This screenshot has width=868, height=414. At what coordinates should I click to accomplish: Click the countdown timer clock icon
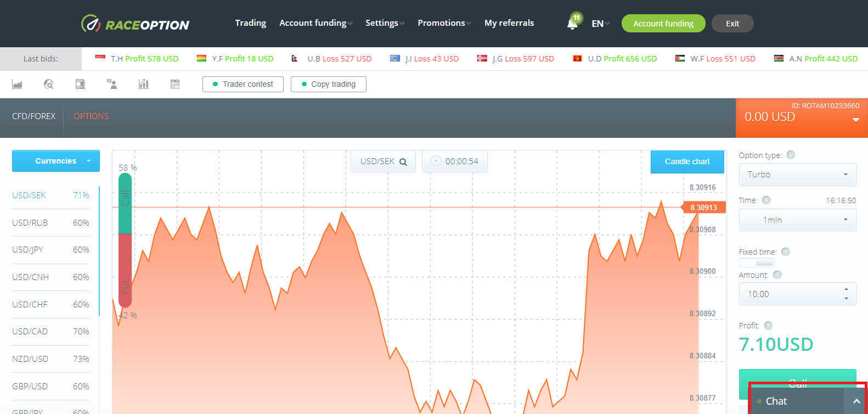point(436,161)
